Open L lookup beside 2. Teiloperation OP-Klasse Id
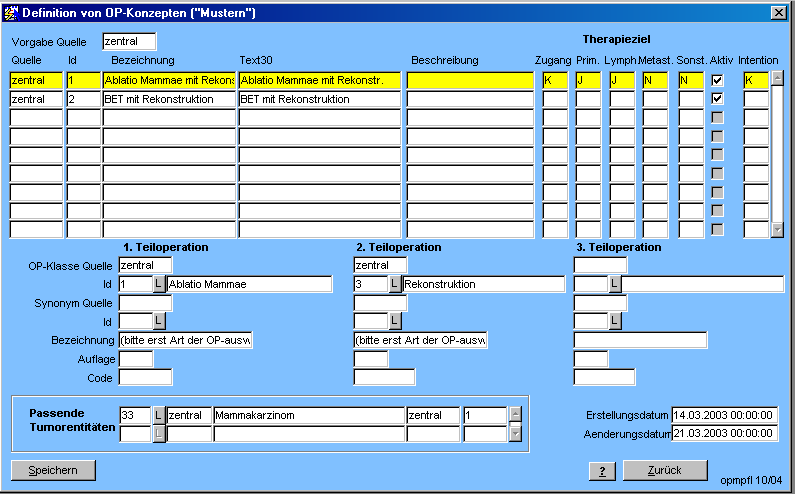 (x=395, y=285)
